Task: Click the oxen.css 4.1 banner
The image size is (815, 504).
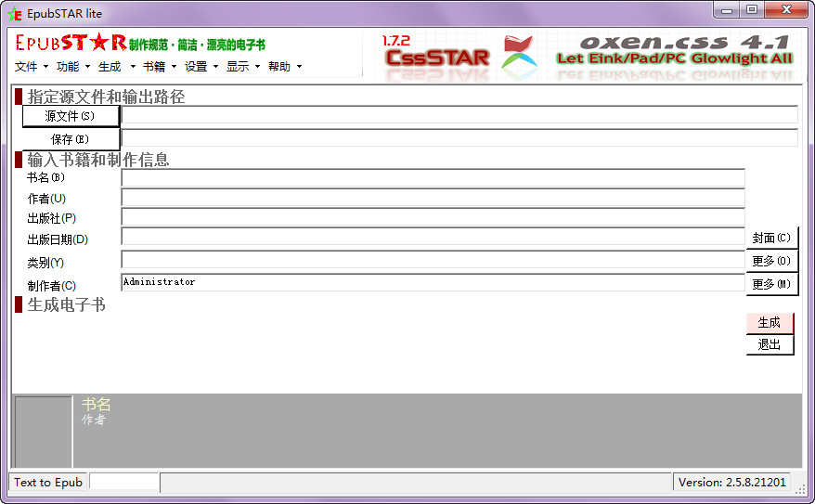Action: (x=675, y=51)
